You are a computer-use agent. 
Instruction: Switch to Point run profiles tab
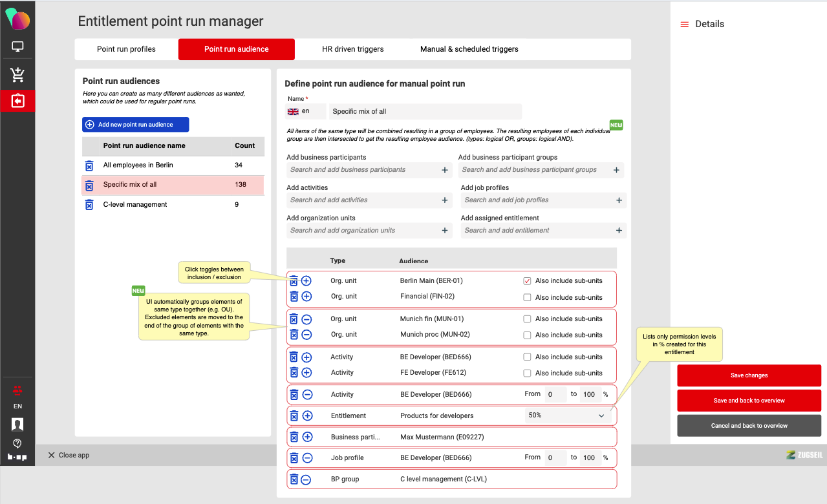click(x=126, y=49)
